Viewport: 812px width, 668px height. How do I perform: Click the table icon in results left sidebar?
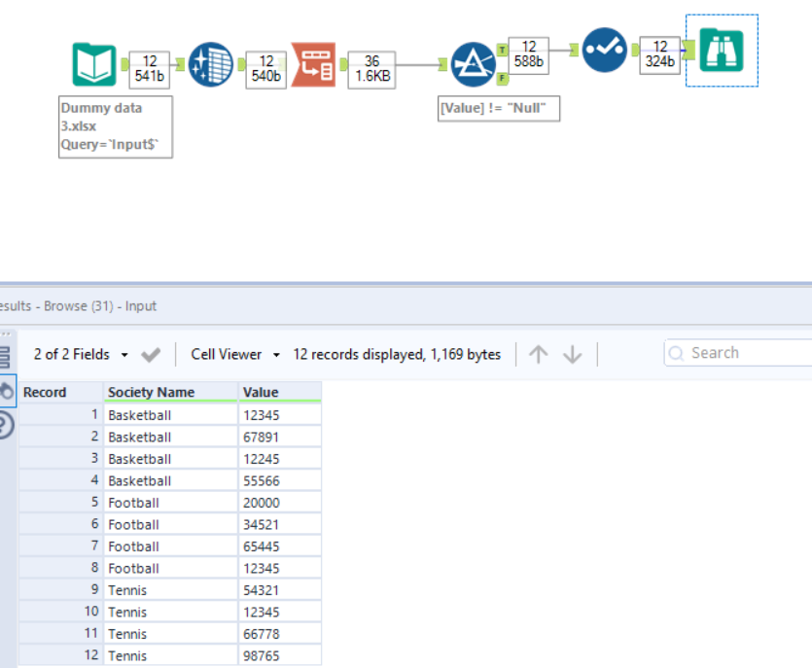(8, 355)
